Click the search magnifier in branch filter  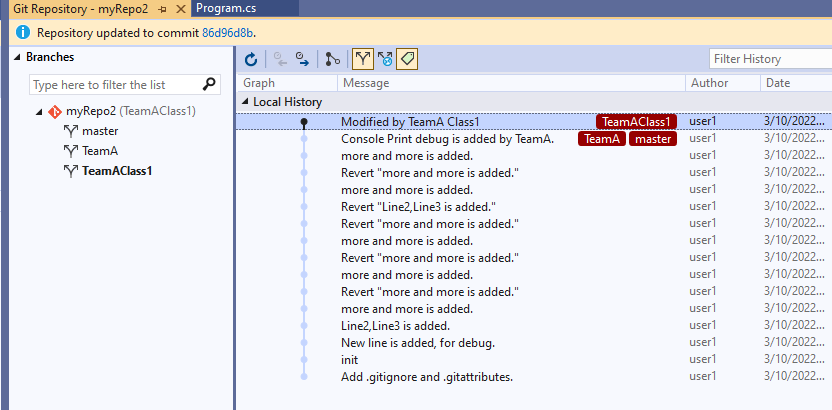tap(210, 84)
